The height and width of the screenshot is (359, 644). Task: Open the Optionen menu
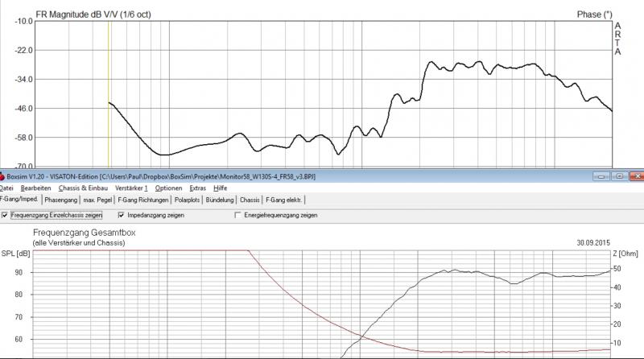pyautogui.click(x=168, y=188)
